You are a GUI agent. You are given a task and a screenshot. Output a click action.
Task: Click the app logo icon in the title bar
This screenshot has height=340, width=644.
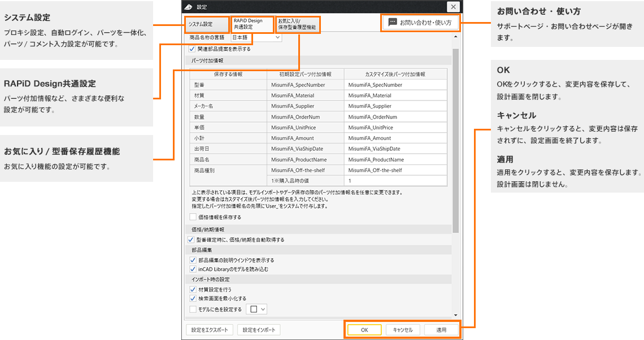tap(188, 7)
